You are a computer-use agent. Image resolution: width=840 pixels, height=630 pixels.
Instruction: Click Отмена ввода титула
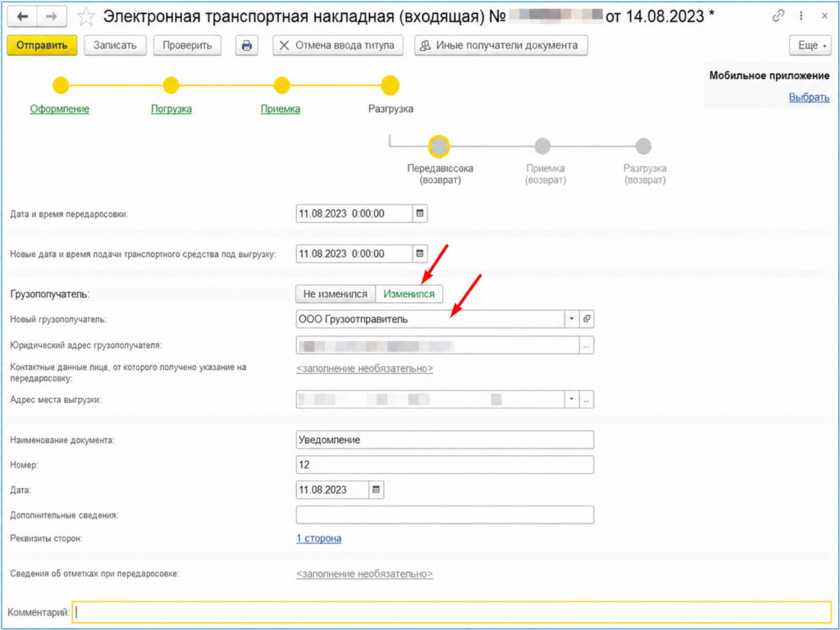337,46
